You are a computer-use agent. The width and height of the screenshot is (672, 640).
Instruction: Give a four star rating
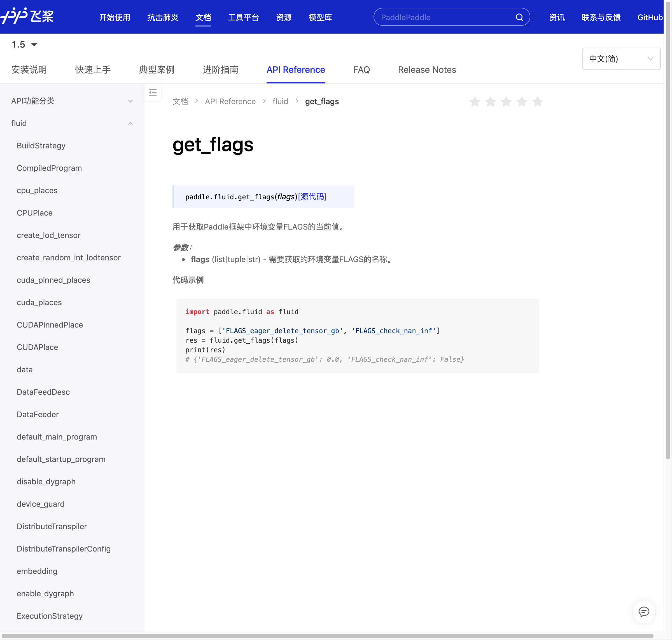(x=522, y=102)
